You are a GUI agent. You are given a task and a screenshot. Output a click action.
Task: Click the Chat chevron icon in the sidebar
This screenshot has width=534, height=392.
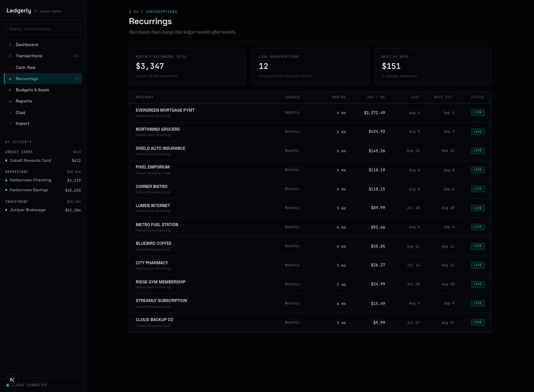pyautogui.click(x=10, y=112)
